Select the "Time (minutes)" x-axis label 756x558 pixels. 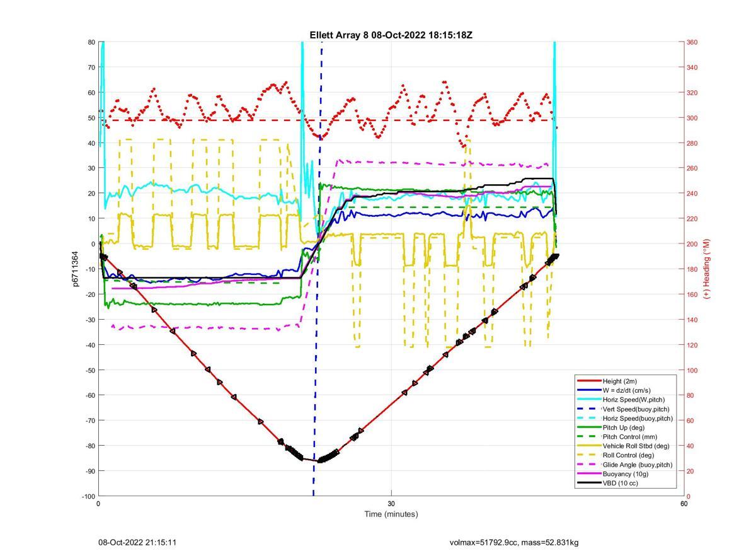pyautogui.click(x=391, y=514)
